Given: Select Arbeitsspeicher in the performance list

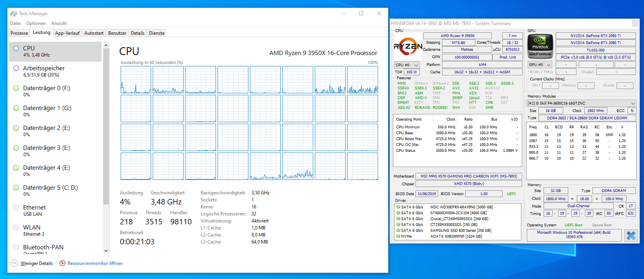Looking at the screenshot, I should point(55,71).
